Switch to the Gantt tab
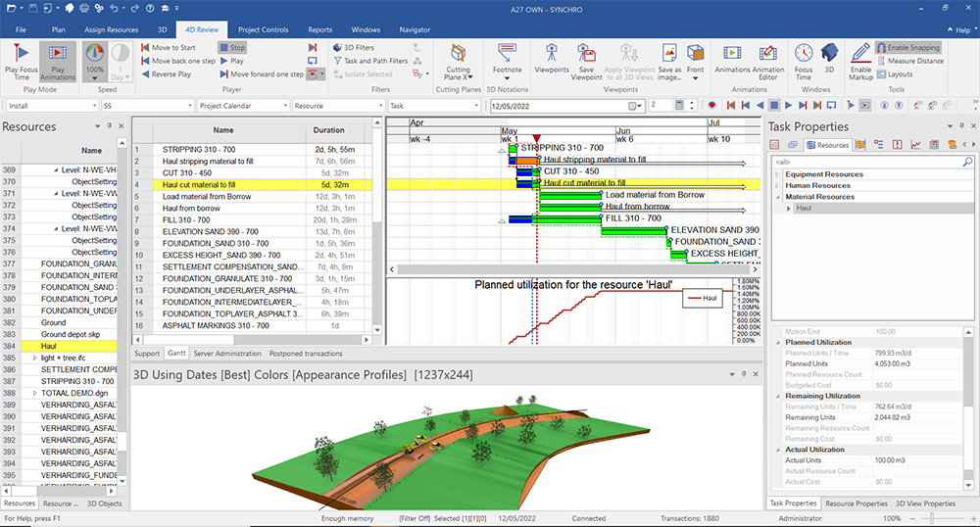This screenshot has width=980, height=527. pyautogui.click(x=176, y=354)
